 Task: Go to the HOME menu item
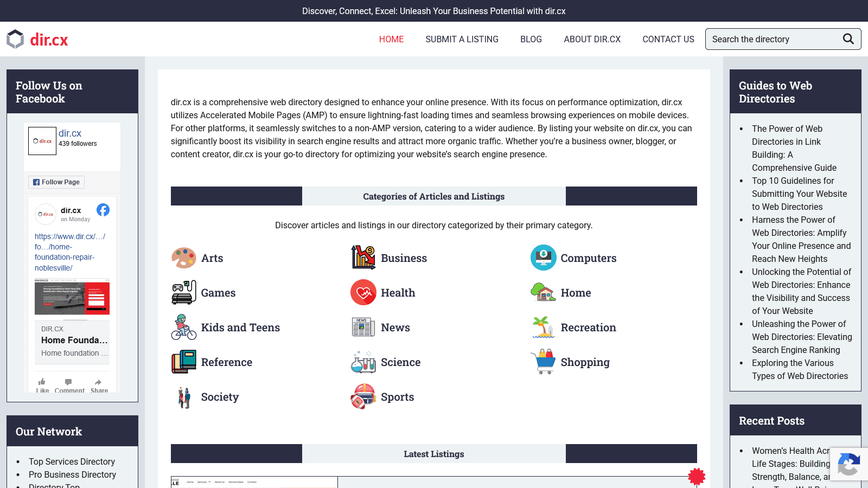[x=391, y=39]
